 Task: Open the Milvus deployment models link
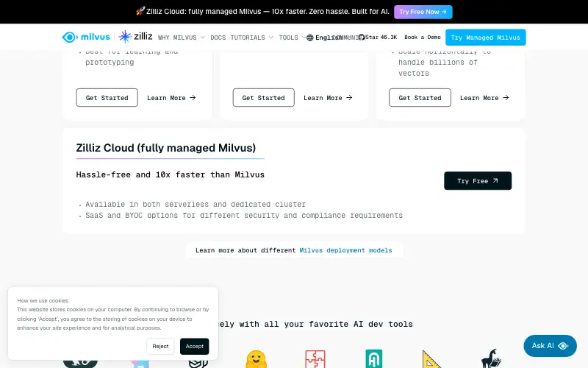click(x=345, y=250)
